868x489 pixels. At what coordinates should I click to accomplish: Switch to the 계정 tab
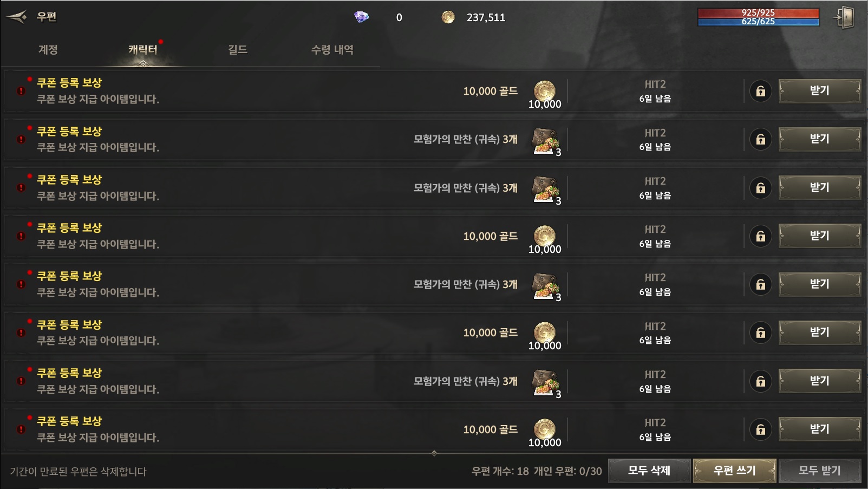pos(48,50)
